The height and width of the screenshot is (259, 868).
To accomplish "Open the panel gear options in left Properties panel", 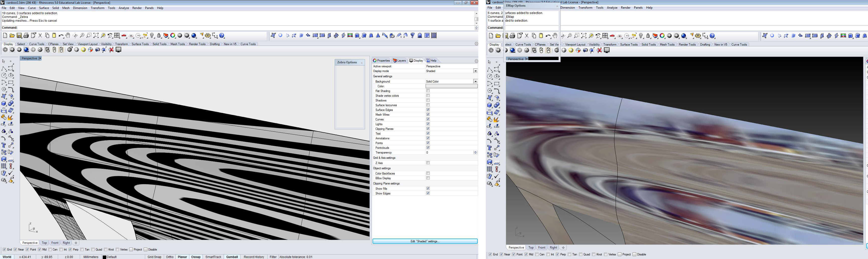I will pos(476,61).
